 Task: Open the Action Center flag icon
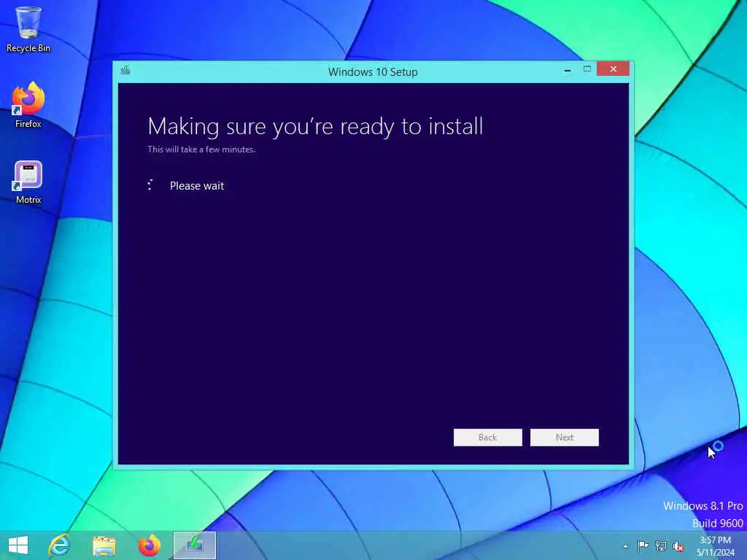[643, 545]
